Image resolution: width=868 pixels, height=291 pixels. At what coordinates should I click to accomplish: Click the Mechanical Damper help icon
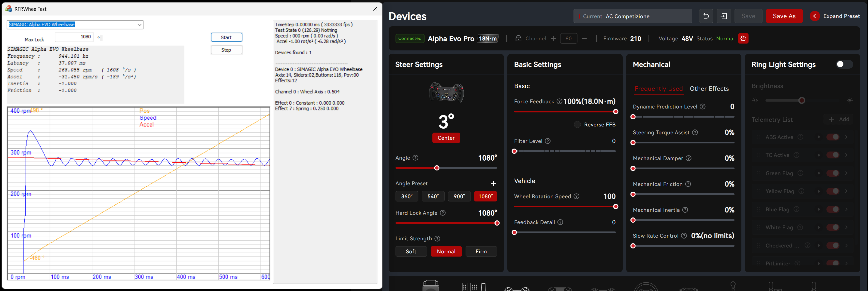pos(689,158)
